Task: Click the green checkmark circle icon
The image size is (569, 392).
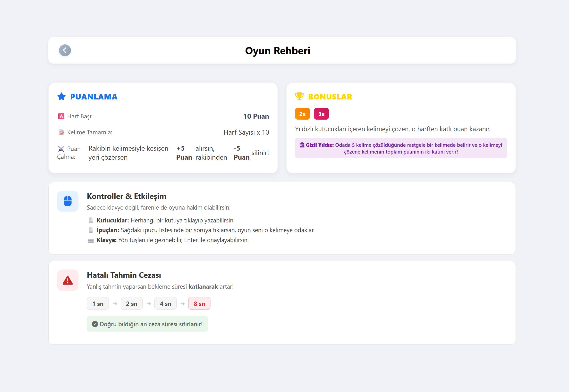Action: point(95,324)
